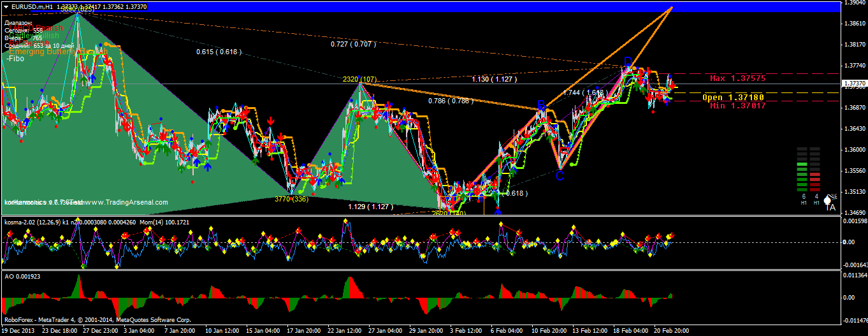868x336 pixels.
Task: Click the green strength meter above label 6 H1
Action: point(802,170)
